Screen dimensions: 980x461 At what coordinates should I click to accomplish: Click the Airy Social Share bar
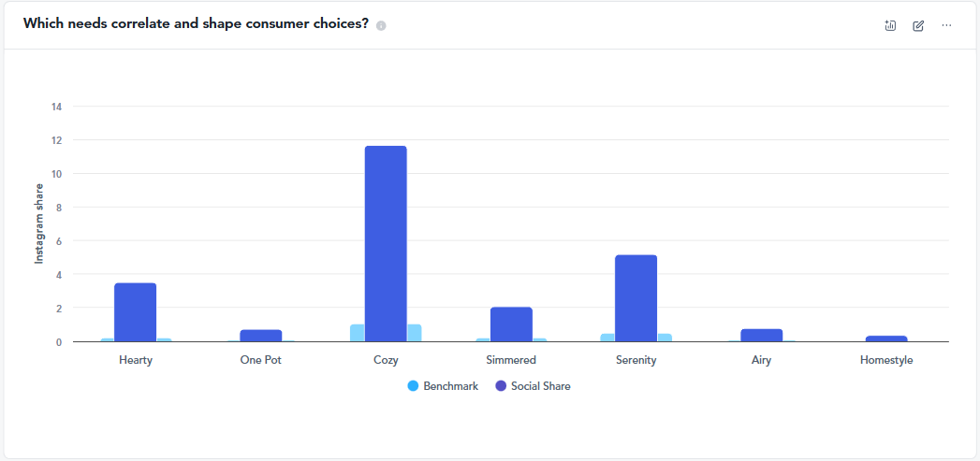761,335
